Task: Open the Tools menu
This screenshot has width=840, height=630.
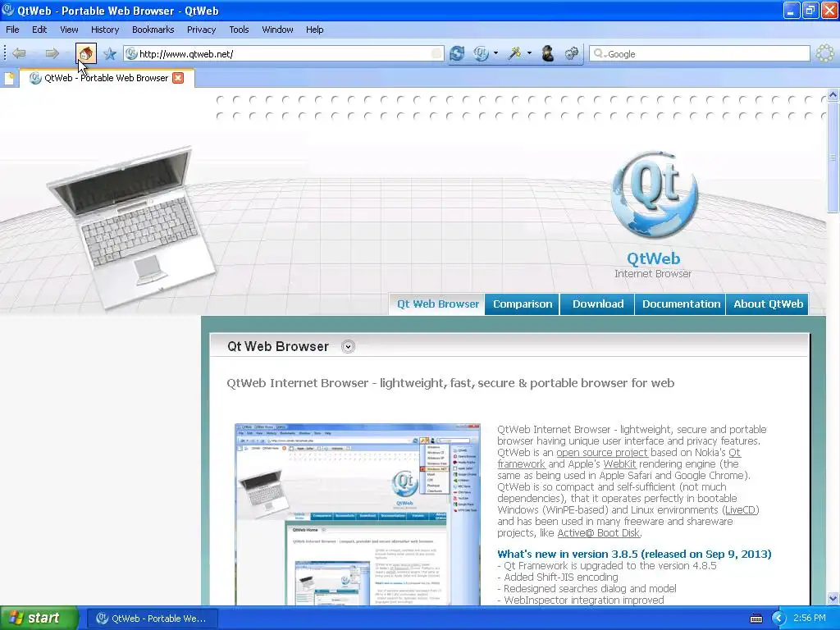Action: (x=239, y=30)
